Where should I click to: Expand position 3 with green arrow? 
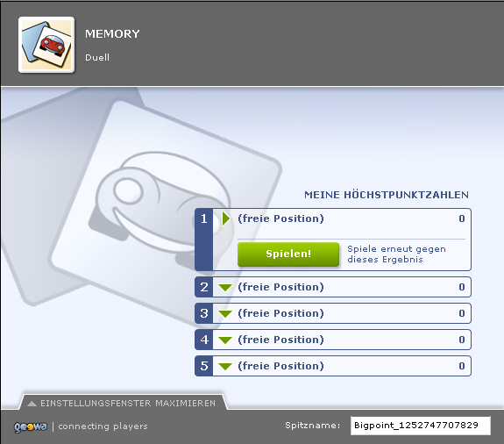click(225, 314)
